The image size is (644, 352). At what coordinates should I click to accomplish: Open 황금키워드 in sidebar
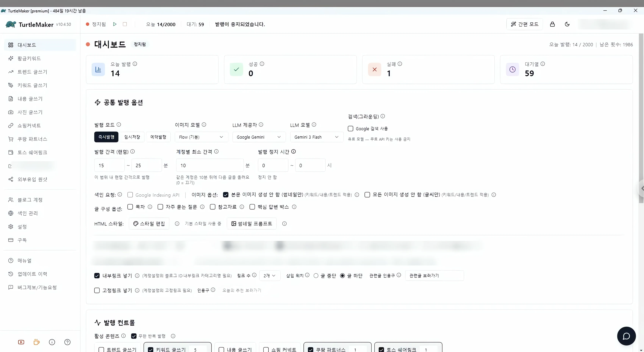tap(40, 58)
